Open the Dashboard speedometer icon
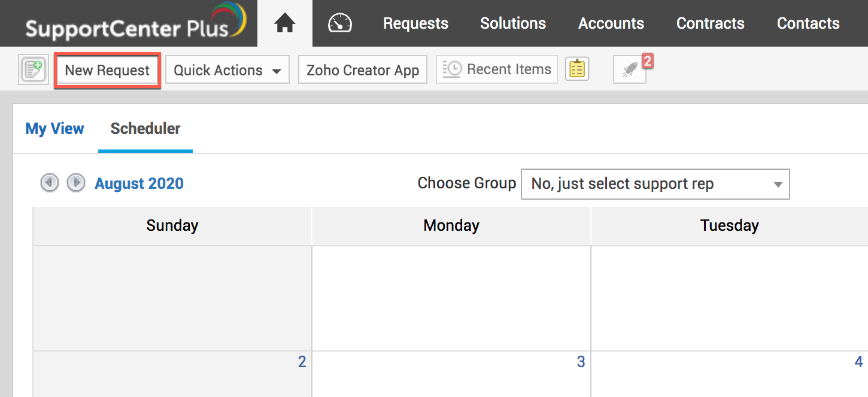Screen dimensions: 868x397 (x=340, y=23)
